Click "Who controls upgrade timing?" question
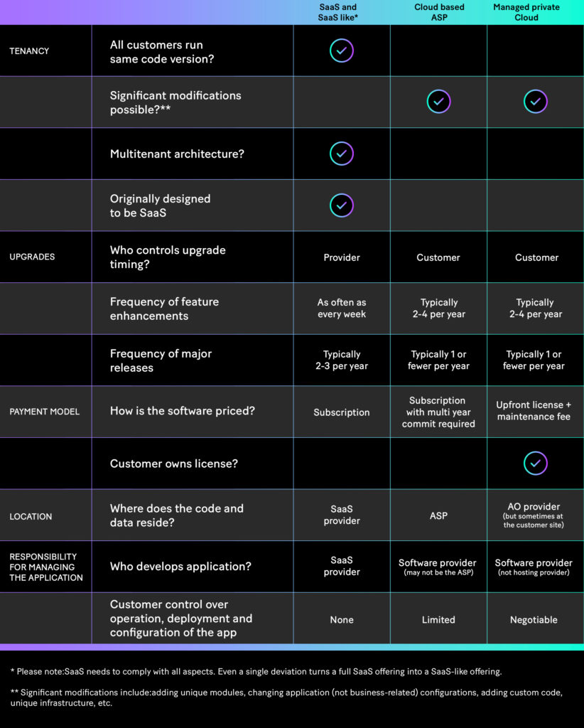The height and width of the screenshot is (728, 584). (x=168, y=257)
